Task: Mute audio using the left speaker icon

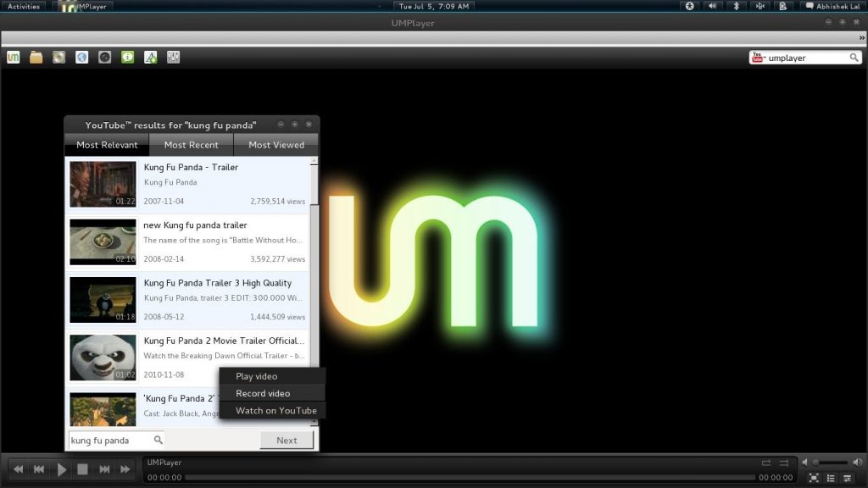Action: [804, 462]
